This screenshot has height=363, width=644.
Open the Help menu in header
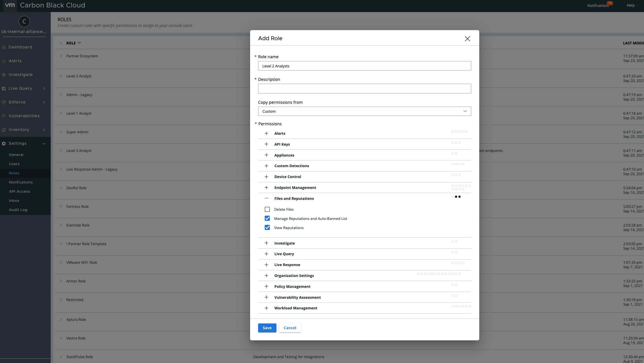631,5
